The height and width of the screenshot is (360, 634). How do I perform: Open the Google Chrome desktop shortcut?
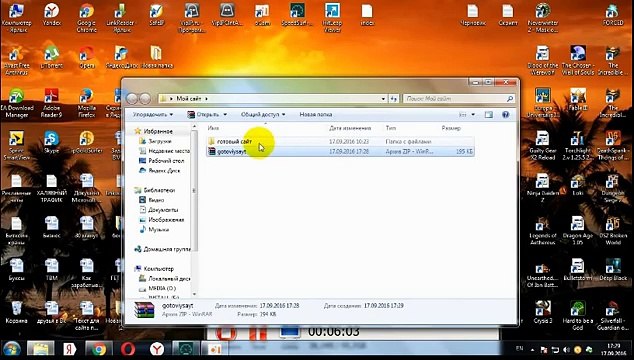pyautogui.click(x=87, y=17)
